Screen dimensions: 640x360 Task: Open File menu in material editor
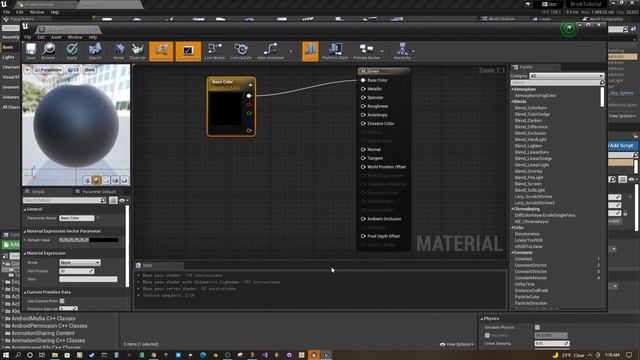pyautogui.click(x=28, y=37)
